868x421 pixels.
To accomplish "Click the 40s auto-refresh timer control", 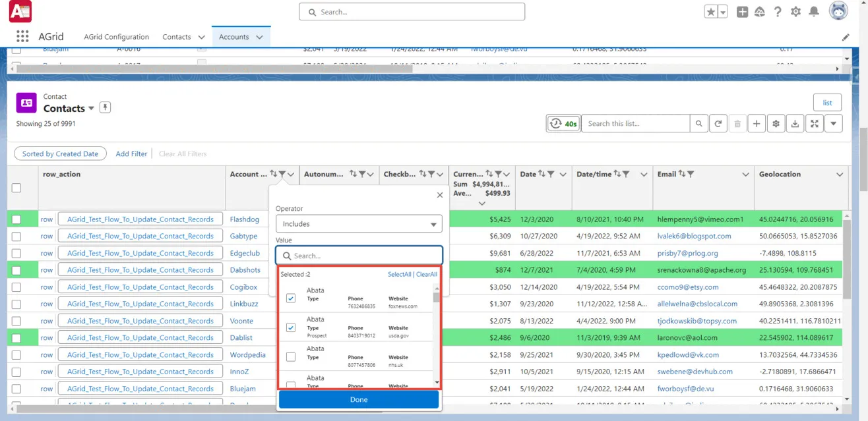I will [x=563, y=123].
